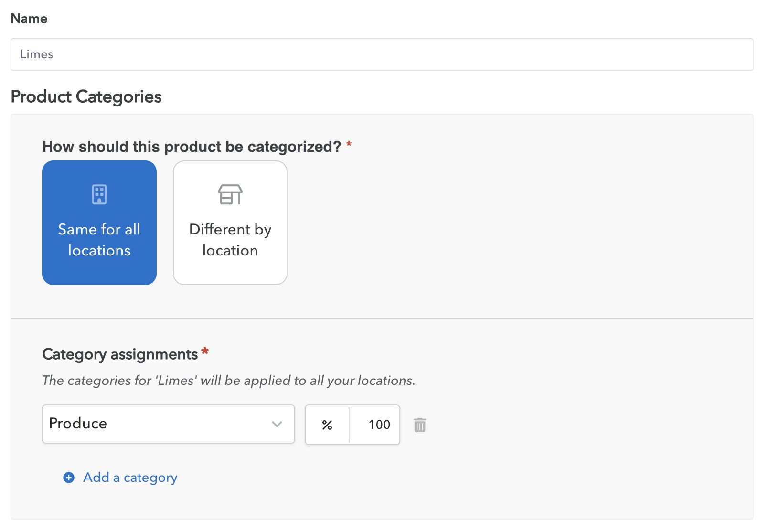Click the Produce text in the category selector

pyautogui.click(x=78, y=424)
